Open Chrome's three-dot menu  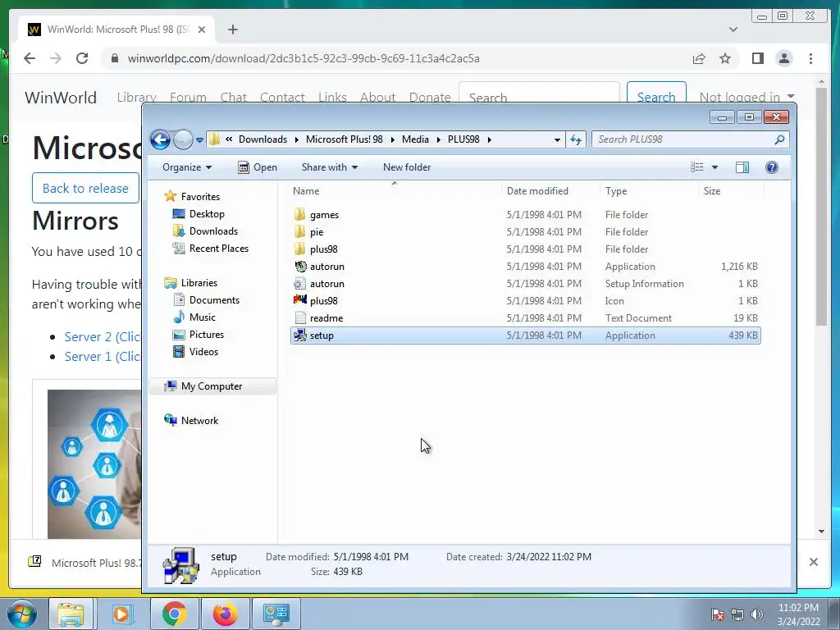coord(810,58)
